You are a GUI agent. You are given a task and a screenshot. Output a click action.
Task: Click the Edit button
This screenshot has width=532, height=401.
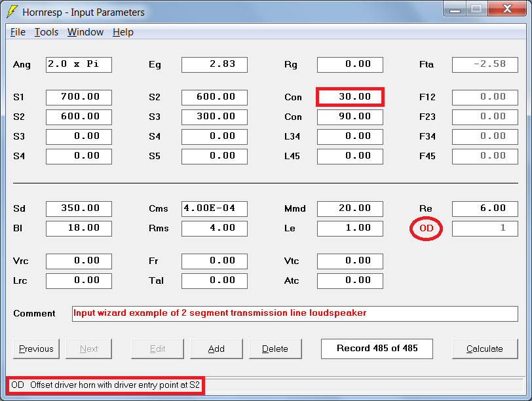click(x=157, y=349)
